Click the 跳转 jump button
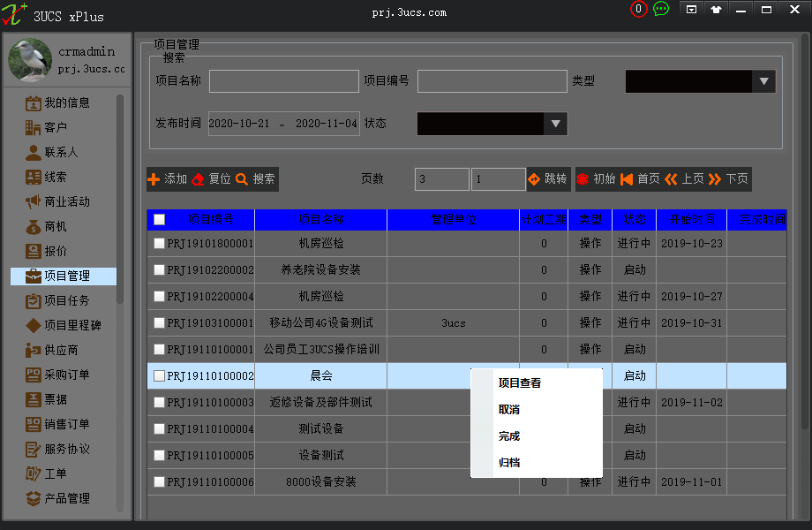 point(549,179)
